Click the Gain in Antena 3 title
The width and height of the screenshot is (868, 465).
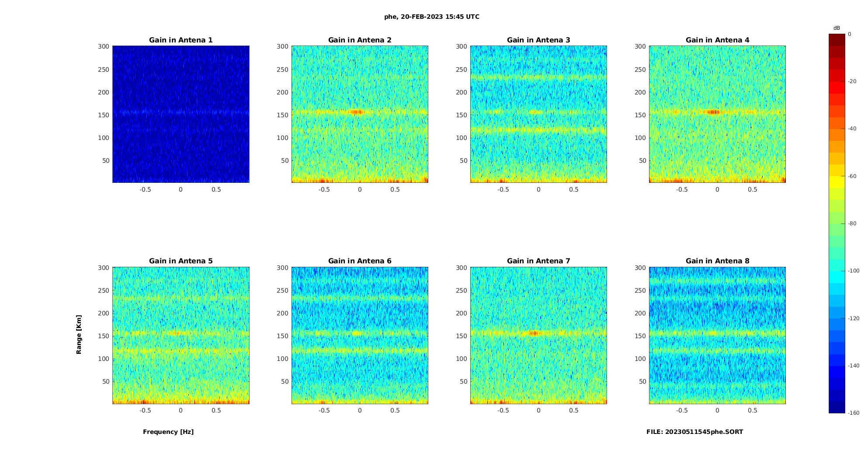tap(538, 40)
